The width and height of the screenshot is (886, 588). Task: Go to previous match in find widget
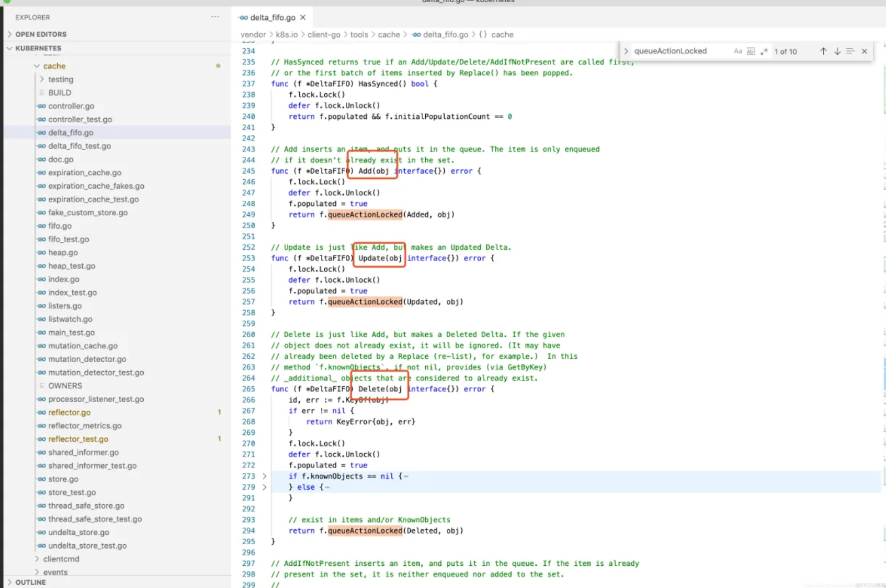click(823, 51)
